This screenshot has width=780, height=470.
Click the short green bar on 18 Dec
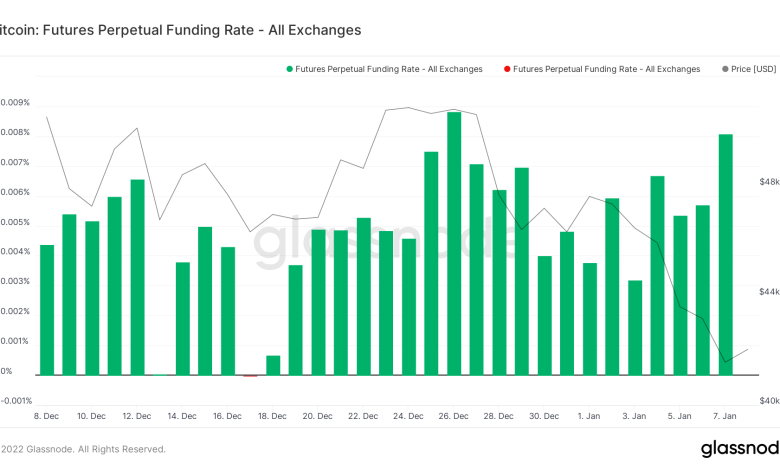click(273, 365)
